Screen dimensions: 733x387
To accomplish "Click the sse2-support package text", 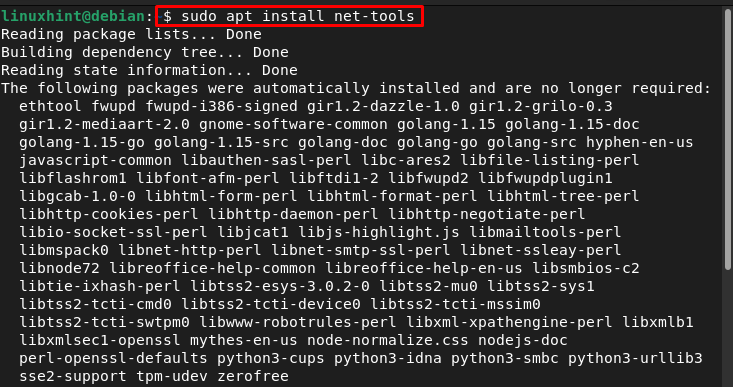I will pyautogui.click(x=73, y=376).
